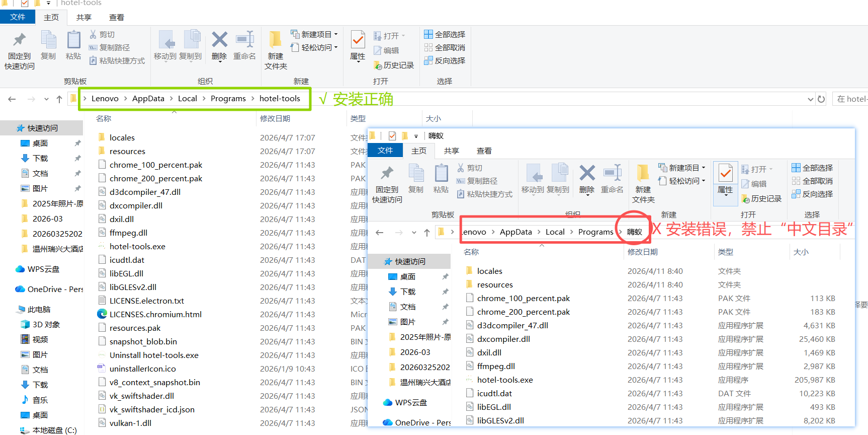Click Properties (属性) in hotel-tools ribbon
The height and width of the screenshot is (435, 868).
(358, 46)
